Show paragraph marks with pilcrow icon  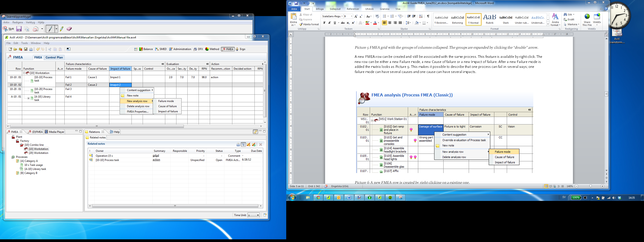tap(428, 16)
